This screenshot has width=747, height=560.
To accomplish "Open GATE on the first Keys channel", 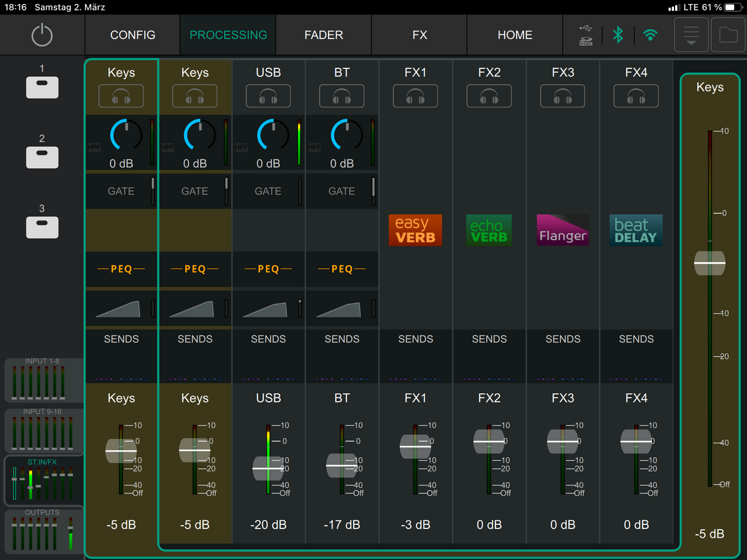I will pos(121,191).
